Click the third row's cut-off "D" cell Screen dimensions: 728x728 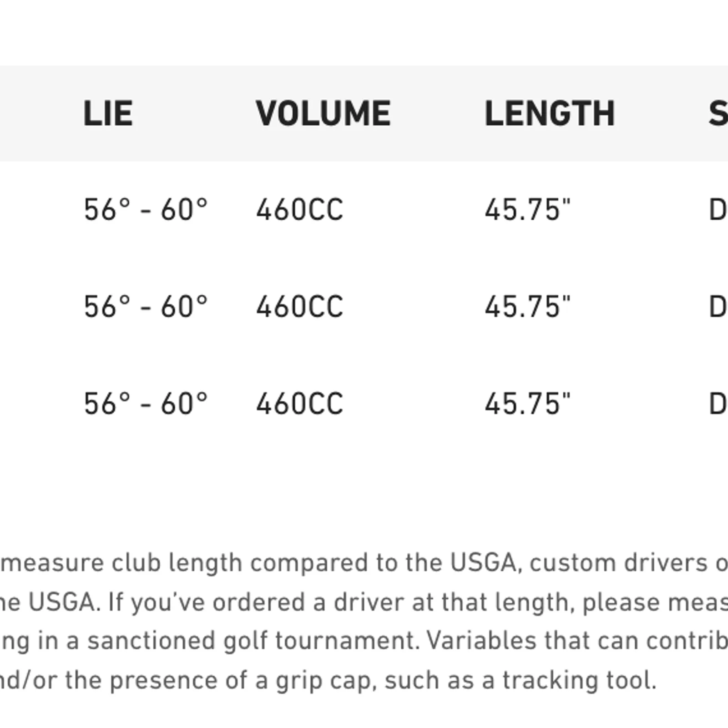click(x=718, y=404)
